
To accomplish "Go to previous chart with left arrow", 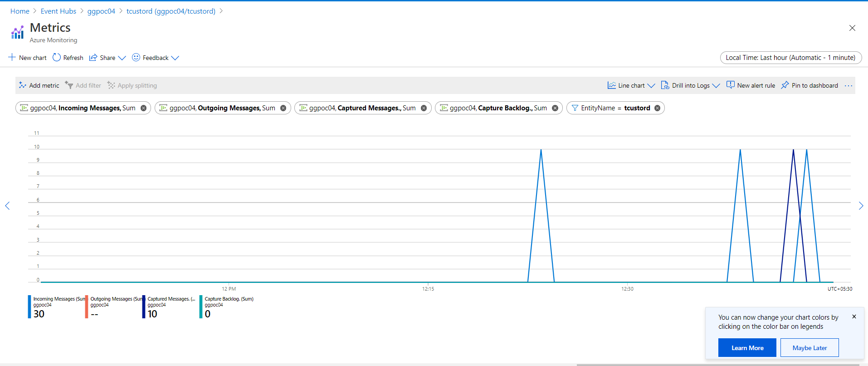I will pyautogui.click(x=7, y=206).
